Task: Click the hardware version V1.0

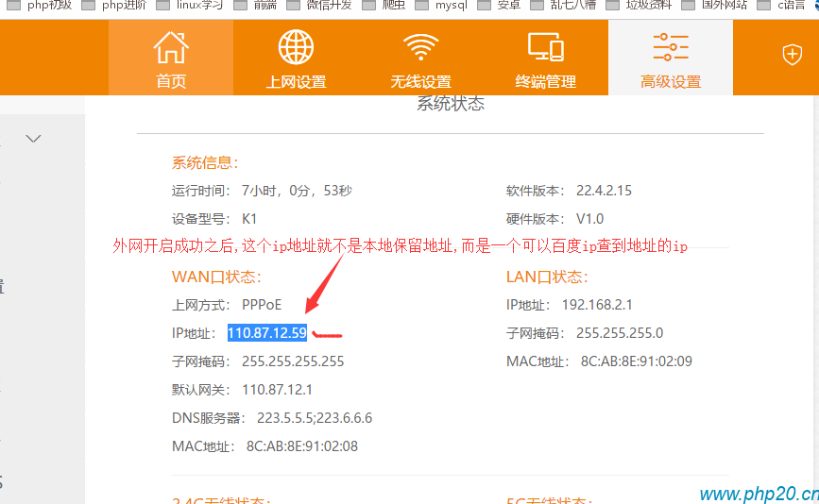Action: pyautogui.click(x=589, y=219)
